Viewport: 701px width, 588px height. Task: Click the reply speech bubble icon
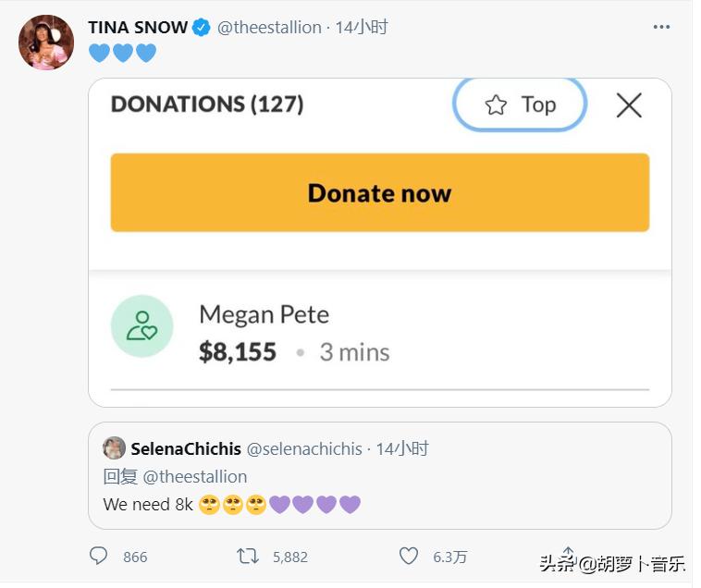pos(99,557)
